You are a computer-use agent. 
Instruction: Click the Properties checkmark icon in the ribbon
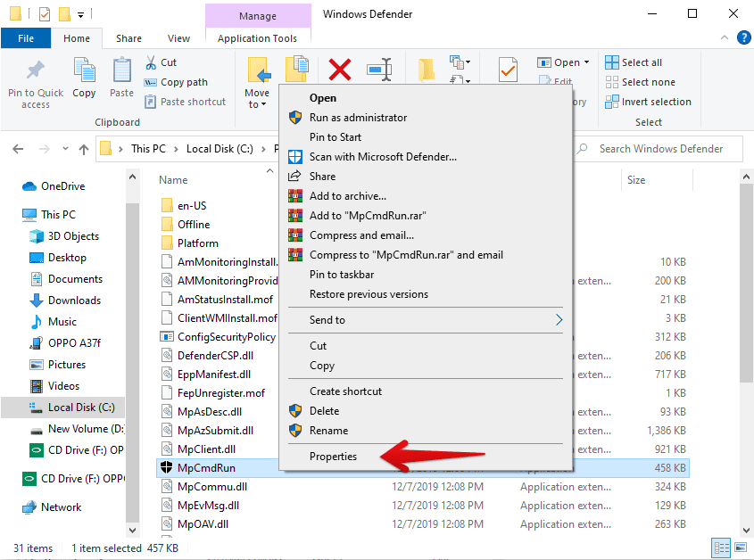point(508,70)
